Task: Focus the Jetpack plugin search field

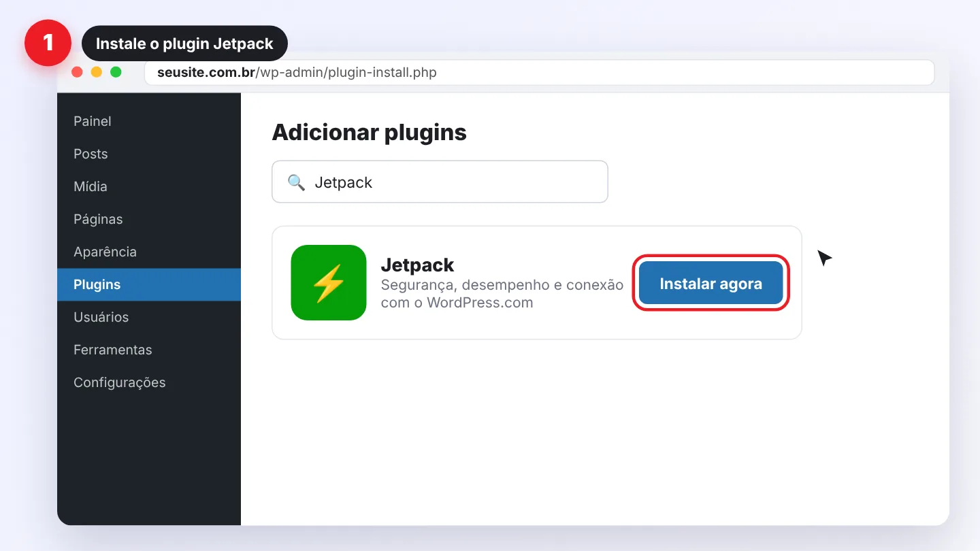Action: coord(440,182)
